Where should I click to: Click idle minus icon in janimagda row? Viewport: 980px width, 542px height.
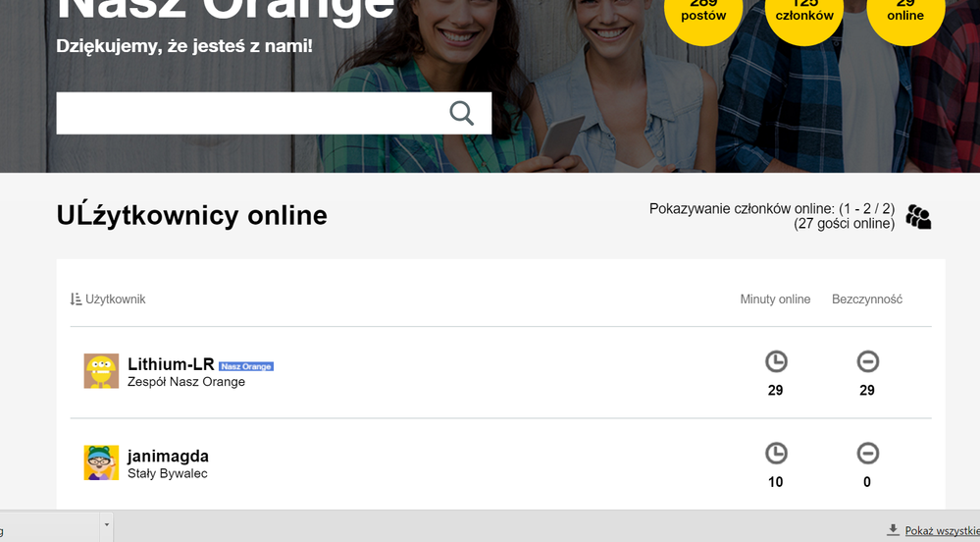[x=867, y=453]
